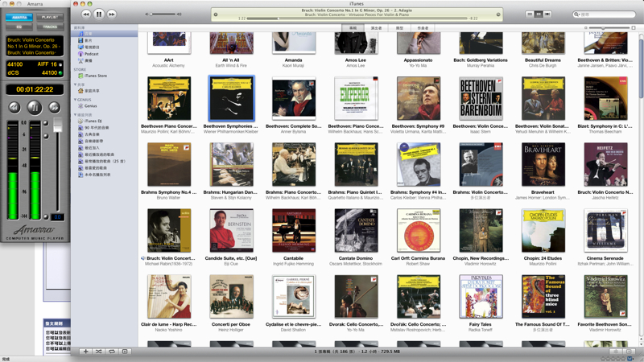Select the Genius sidebar item
Image resolution: width=644 pixels, height=362 pixels.
(90, 105)
